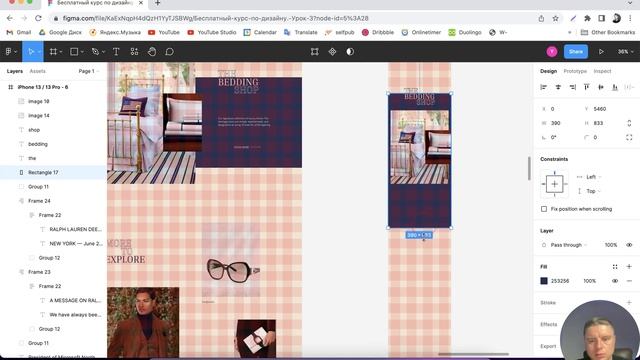Edit the width field 390
The image size is (640, 360).
coord(556,123)
